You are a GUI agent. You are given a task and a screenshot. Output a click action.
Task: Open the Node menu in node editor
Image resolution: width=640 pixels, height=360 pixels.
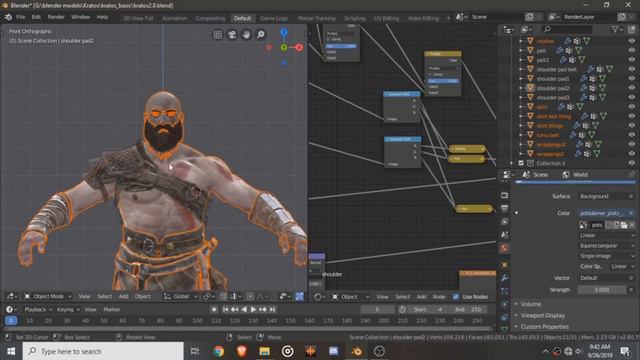439,297
